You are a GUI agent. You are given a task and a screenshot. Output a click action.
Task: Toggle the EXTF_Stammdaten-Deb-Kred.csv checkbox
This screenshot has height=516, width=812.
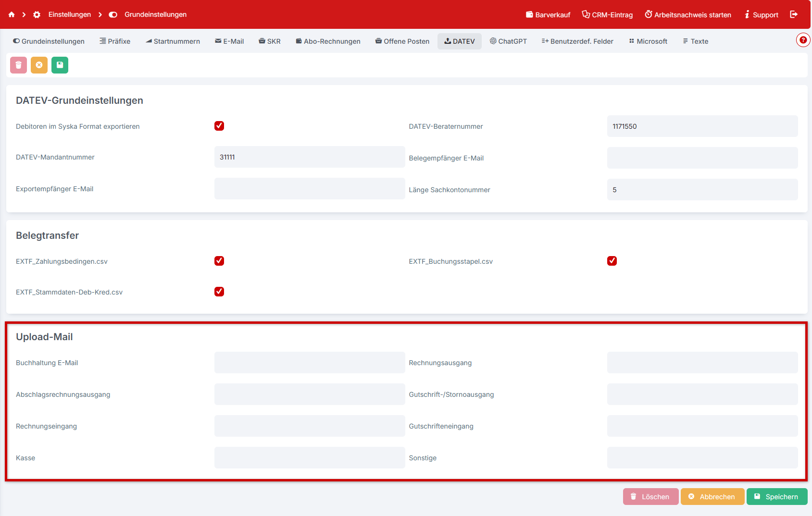pyautogui.click(x=219, y=292)
